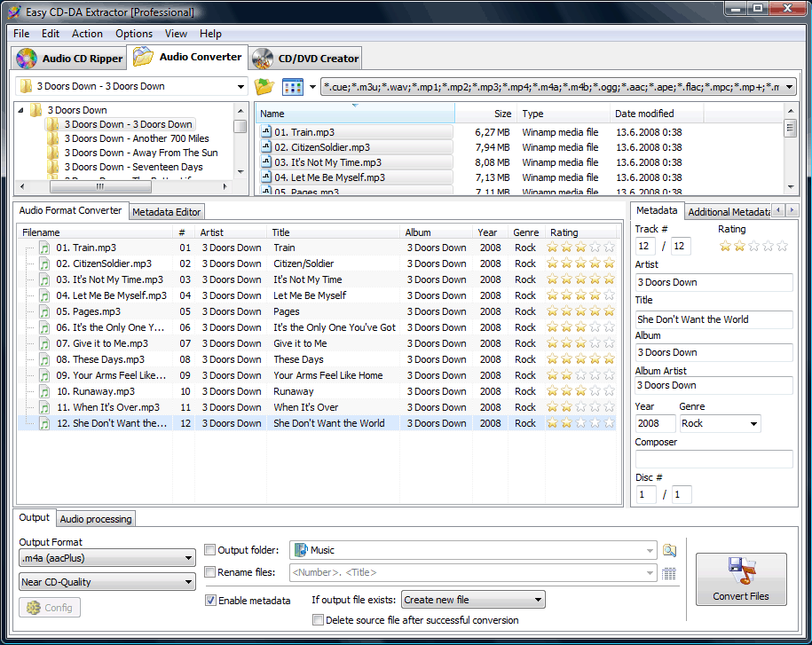Sort track list by Title column header
Image resolution: width=812 pixels, height=645 pixels.
pos(333,232)
